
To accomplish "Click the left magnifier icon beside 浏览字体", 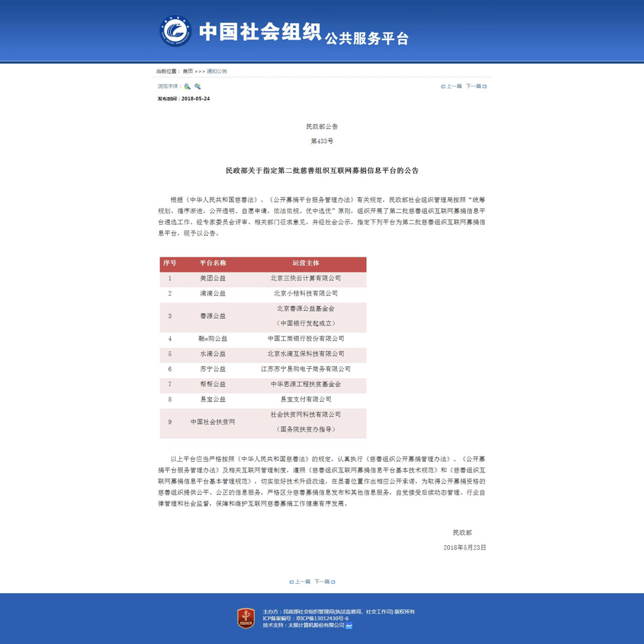I will coord(187,86).
